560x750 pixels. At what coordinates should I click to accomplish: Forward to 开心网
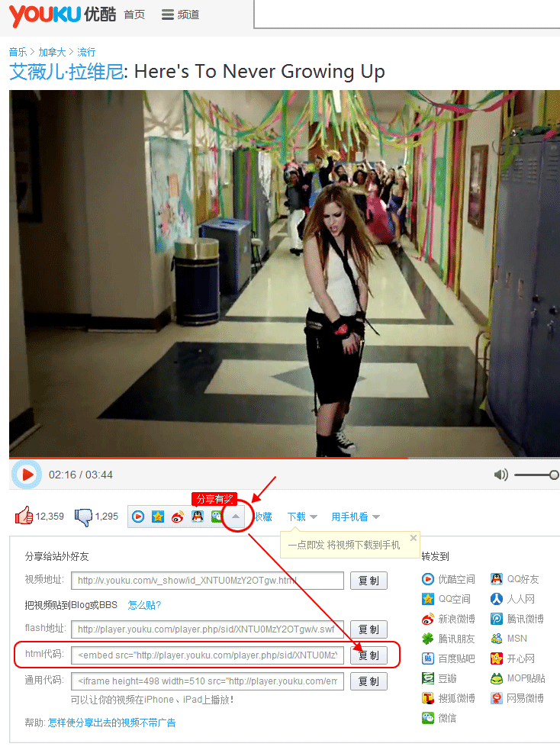[x=512, y=658]
